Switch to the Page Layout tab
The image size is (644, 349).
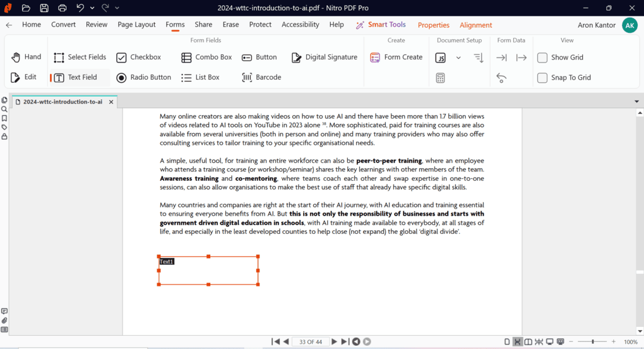(x=136, y=25)
